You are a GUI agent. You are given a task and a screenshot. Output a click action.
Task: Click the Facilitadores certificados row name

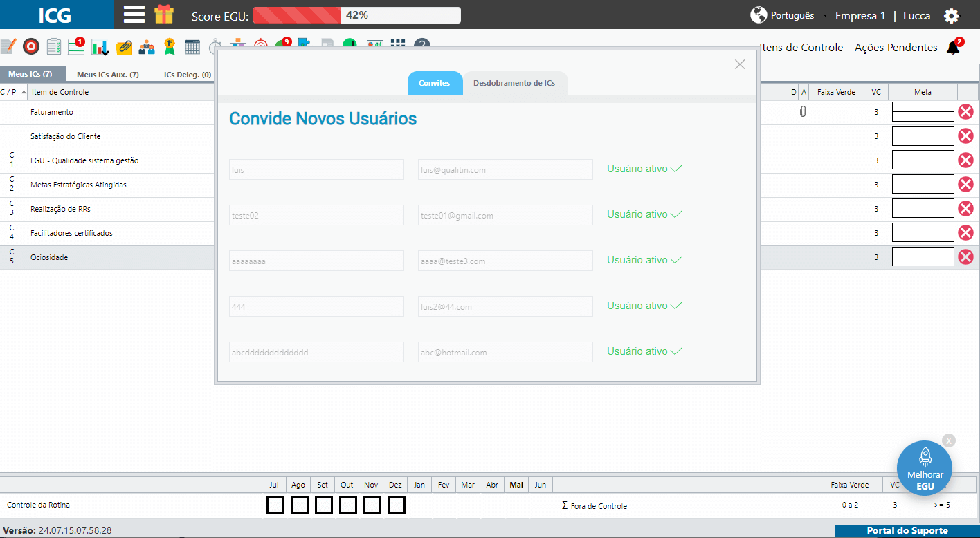(x=71, y=233)
